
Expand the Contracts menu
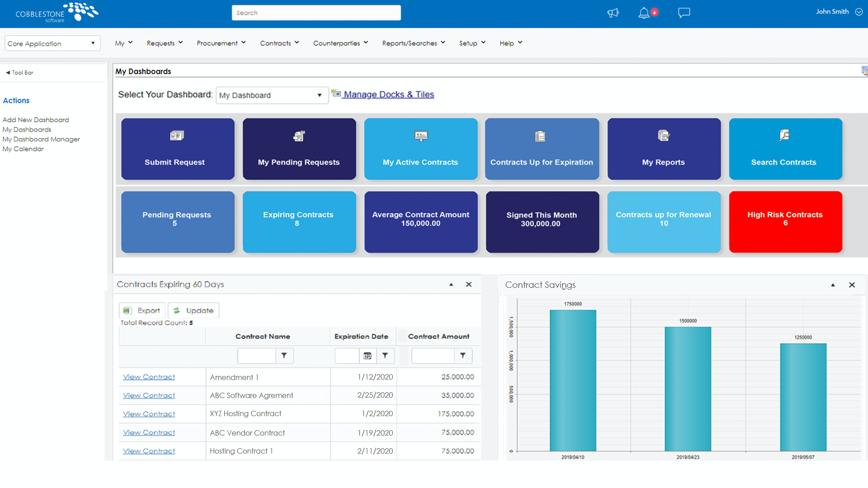click(x=279, y=43)
